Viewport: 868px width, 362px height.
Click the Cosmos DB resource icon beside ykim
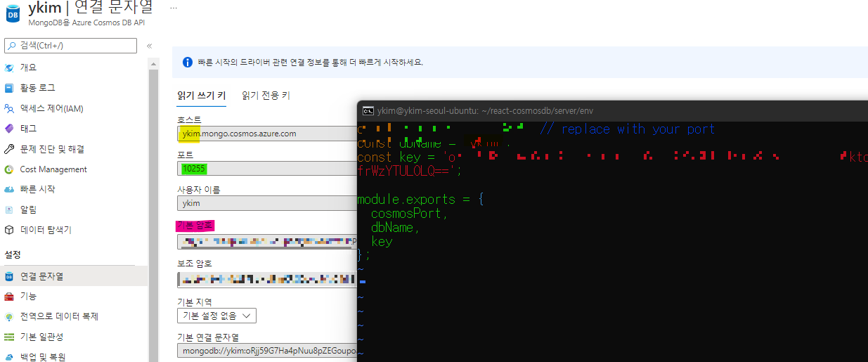click(x=13, y=12)
